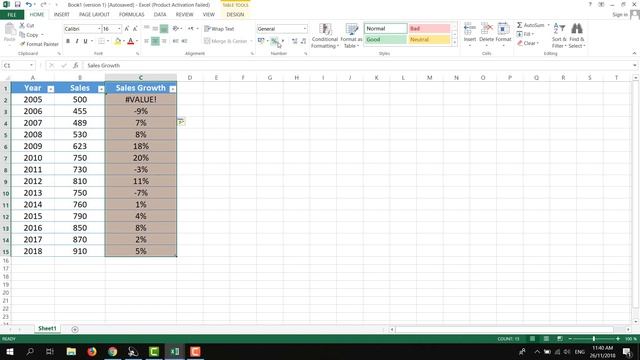This screenshot has width=640, height=360.
Task: Apply the red font color A
Action: 131,41
